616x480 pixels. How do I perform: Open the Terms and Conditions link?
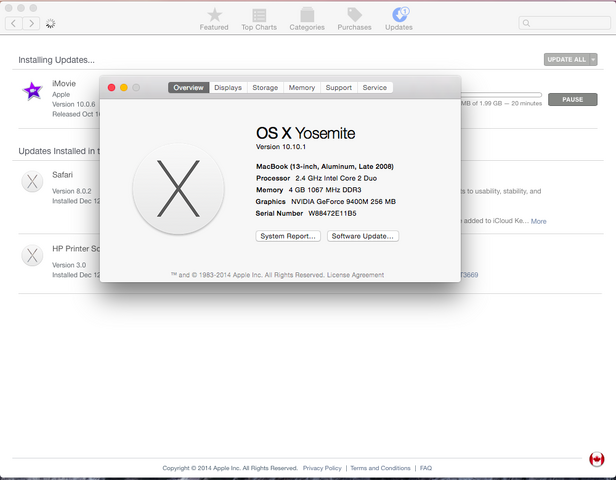tap(380, 468)
